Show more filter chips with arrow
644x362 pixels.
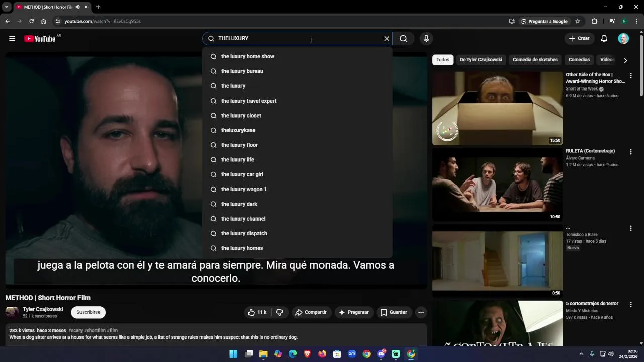coord(625,60)
